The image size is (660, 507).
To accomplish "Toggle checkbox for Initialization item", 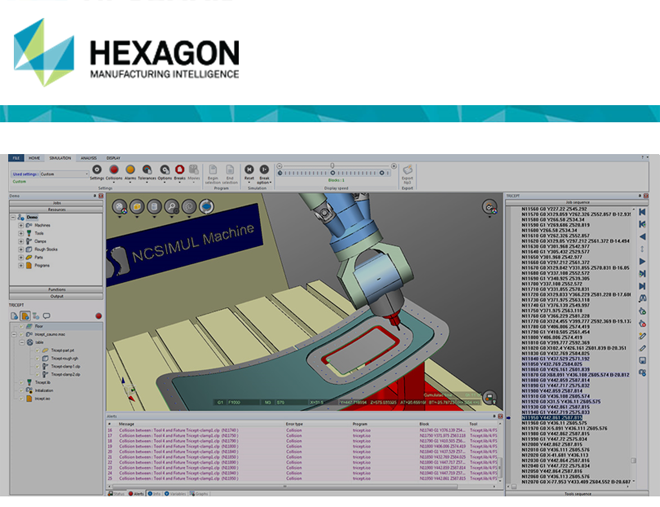I will tap(21, 390).
